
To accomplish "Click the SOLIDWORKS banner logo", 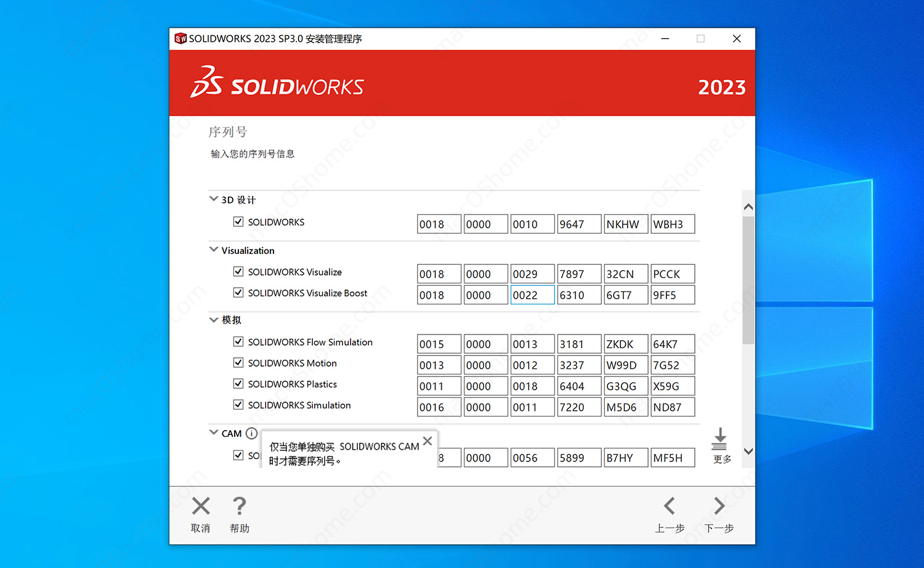I will pyautogui.click(x=277, y=83).
